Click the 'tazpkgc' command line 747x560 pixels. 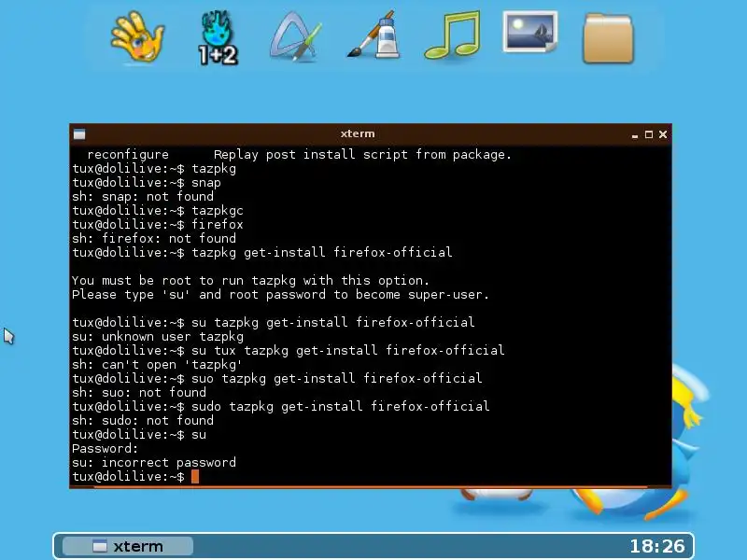[158, 211]
